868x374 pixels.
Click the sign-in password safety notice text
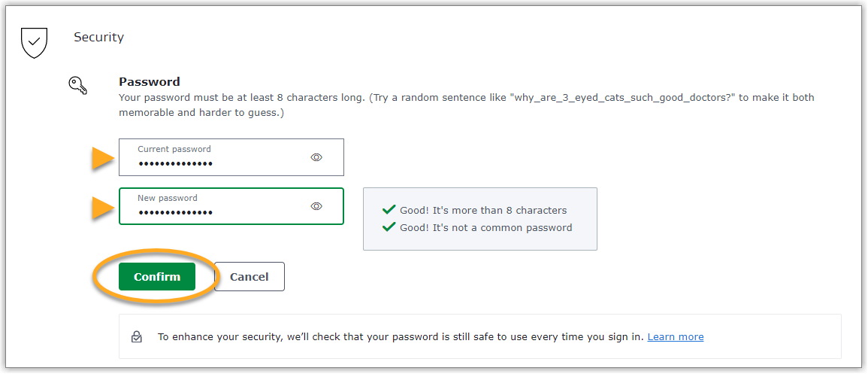400,336
